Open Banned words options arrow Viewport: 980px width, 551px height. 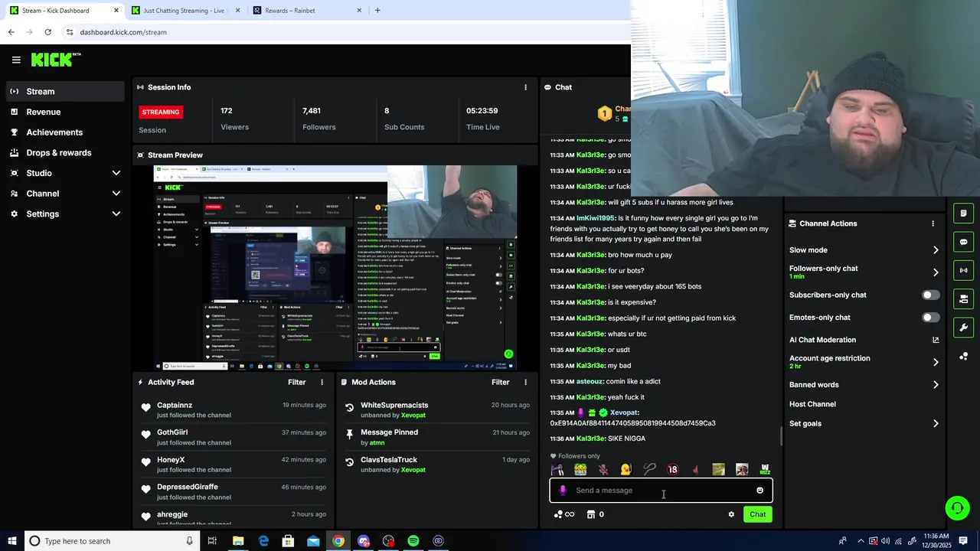point(936,385)
